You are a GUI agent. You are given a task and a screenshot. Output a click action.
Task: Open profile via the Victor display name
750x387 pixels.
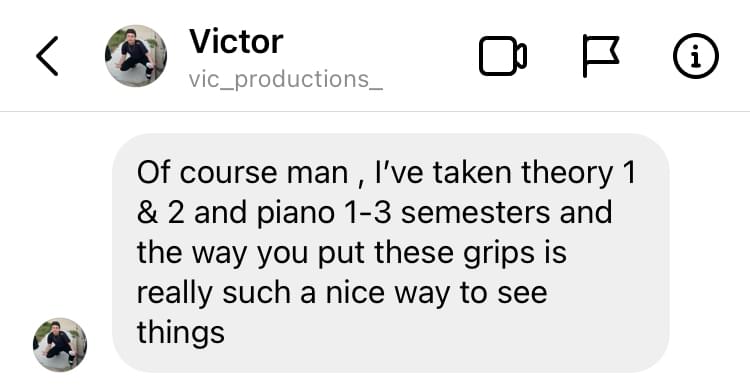click(x=236, y=41)
